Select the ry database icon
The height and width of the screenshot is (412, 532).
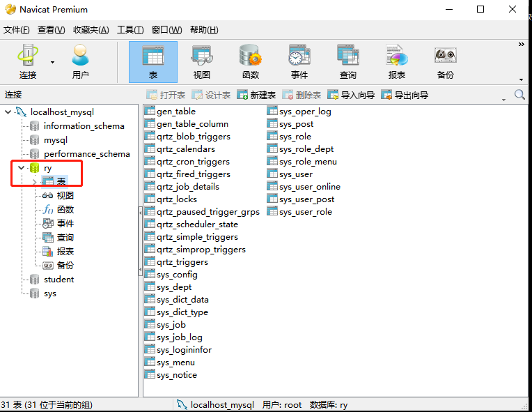35,168
